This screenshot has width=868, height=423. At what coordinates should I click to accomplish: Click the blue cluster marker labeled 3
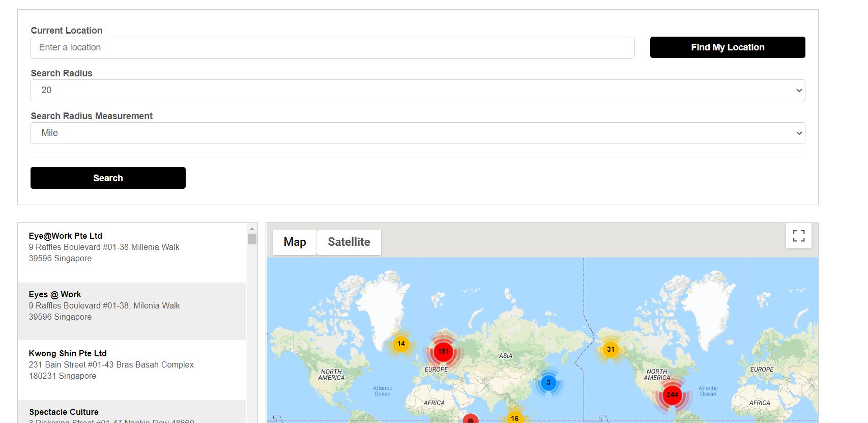pos(548,382)
